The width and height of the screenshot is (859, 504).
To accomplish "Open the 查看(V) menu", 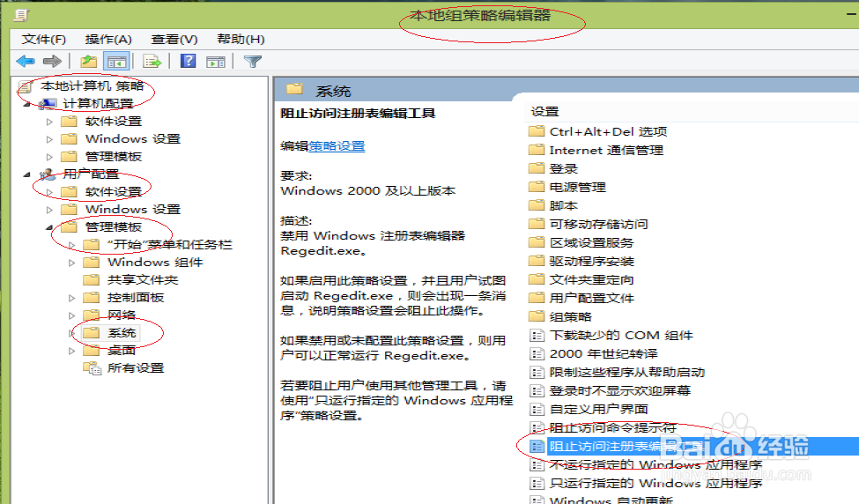I will 174,40.
